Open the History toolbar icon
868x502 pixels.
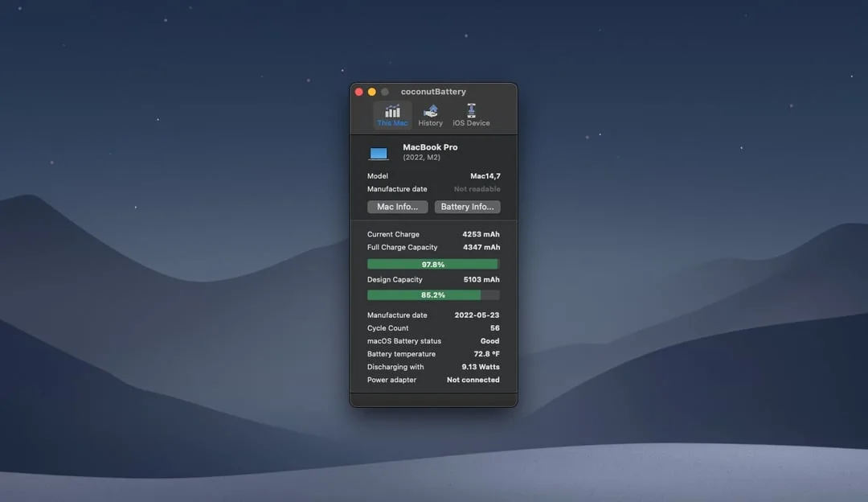[x=431, y=111]
